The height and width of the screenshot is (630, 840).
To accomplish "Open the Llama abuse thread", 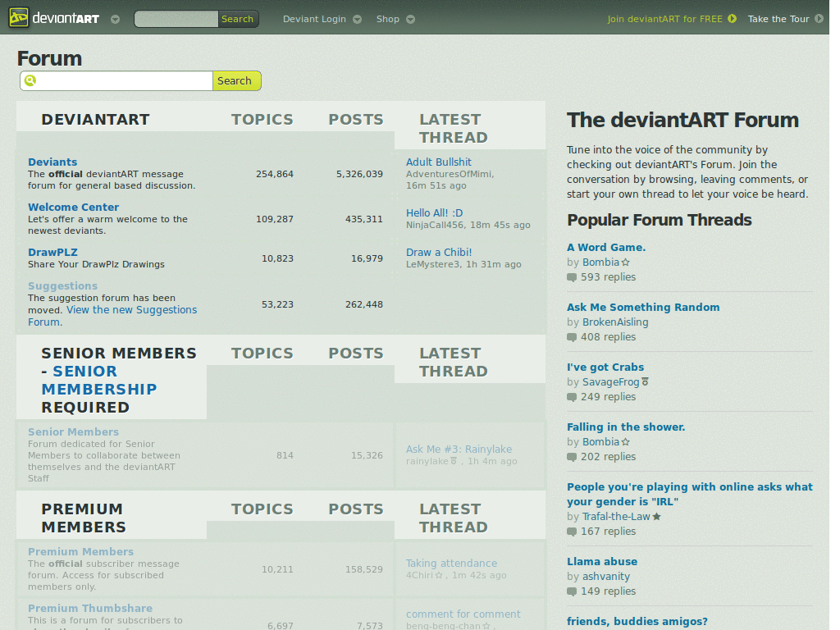I will click(x=602, y=561).
